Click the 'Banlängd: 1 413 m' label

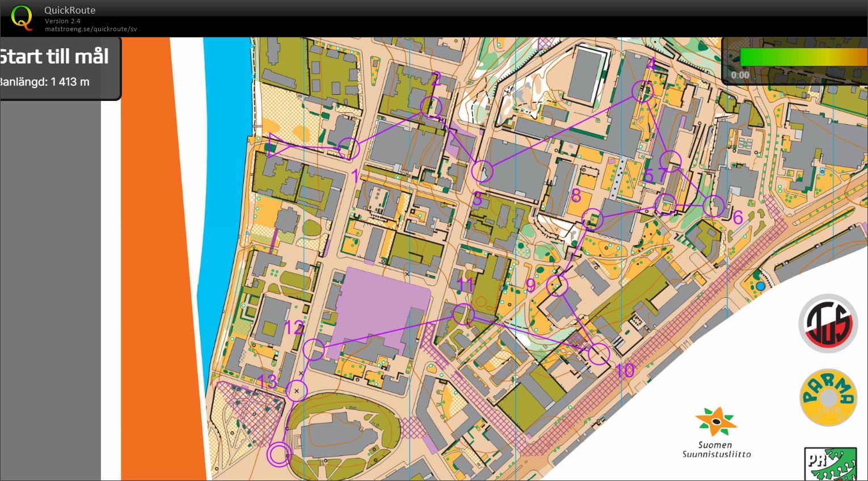click(45, 82)
